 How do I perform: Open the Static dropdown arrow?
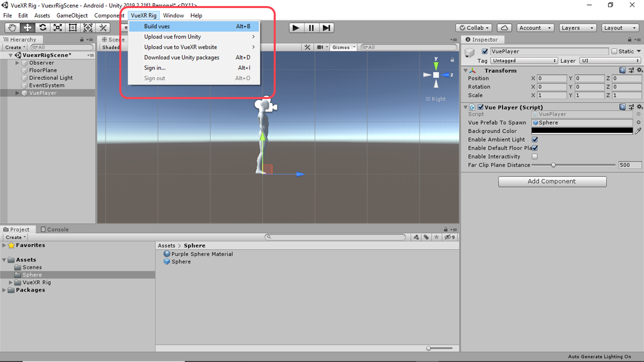[x=639, y=51]
